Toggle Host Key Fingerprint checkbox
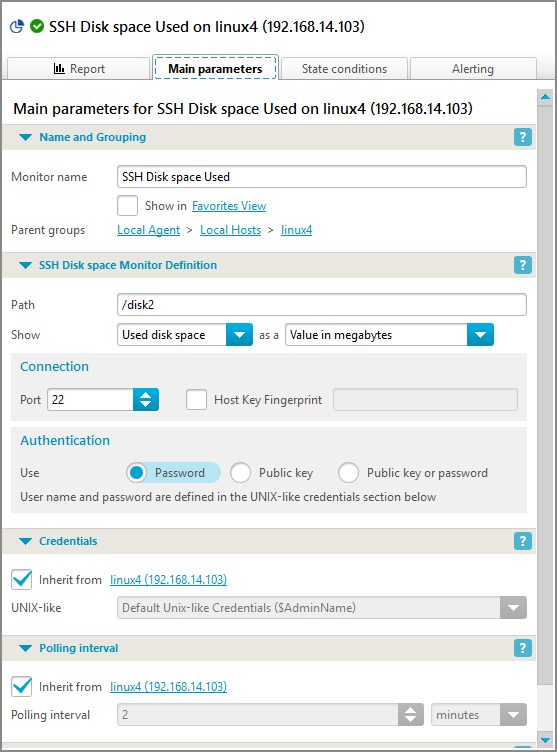The height and width of the screenshot is (752, 557). (x=197, y=400)
